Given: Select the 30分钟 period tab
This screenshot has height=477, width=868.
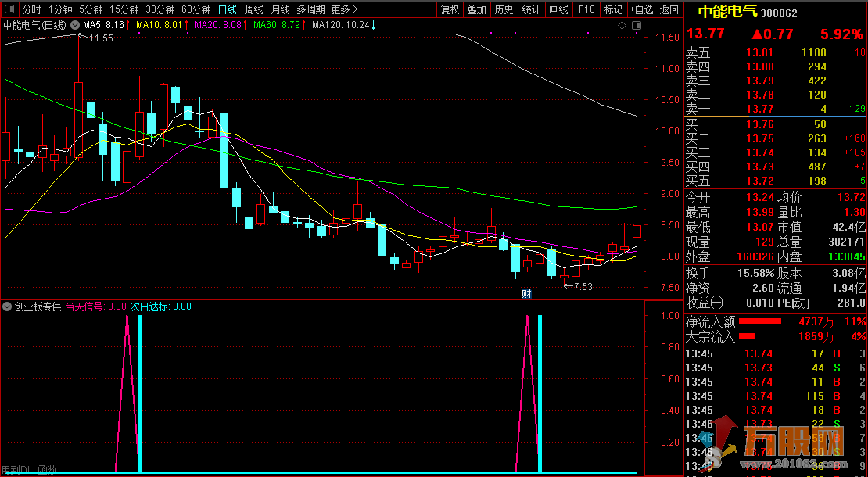Looking at the screenshot, I should pyautogui.click(x=160, y=9).
